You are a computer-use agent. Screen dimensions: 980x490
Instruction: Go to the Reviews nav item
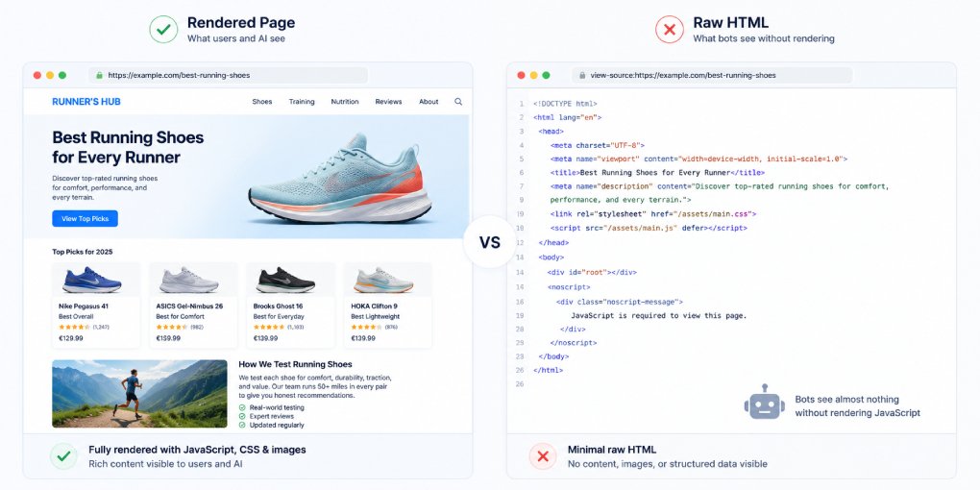click(x=388, y=101)
